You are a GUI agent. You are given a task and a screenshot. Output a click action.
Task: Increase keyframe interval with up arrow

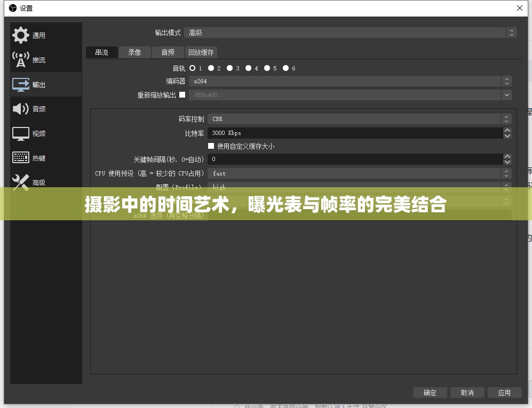[x=507, y=156]
